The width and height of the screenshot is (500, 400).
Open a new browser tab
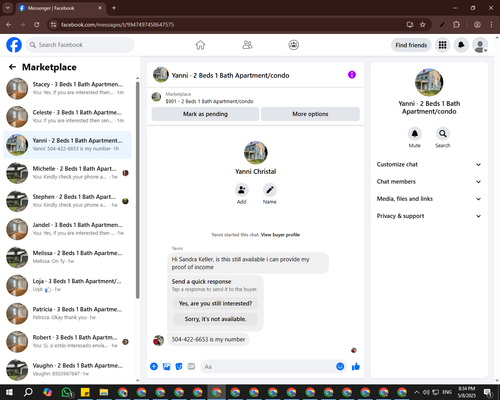point(114,8)
